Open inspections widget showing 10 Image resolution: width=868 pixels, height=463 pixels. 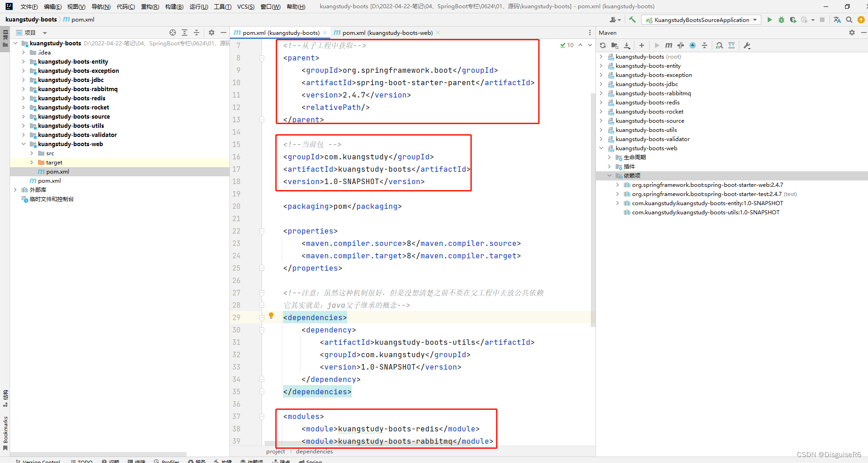[x=567, y=45]
